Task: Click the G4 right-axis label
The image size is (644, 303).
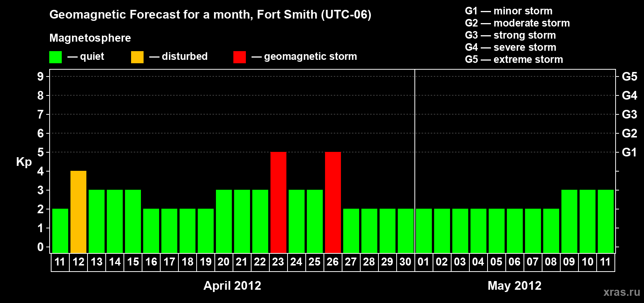Action: (x=629, y=95)
